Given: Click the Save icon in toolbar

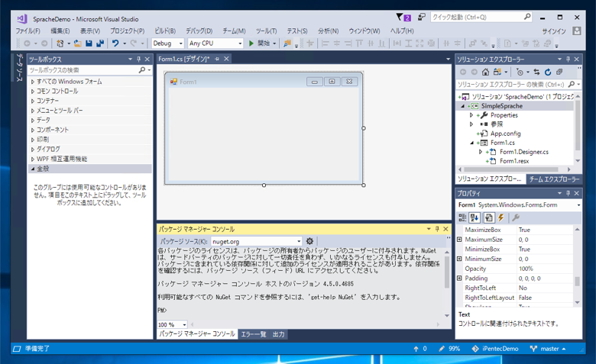Looking at the screenshot, I should coord(89,43).
